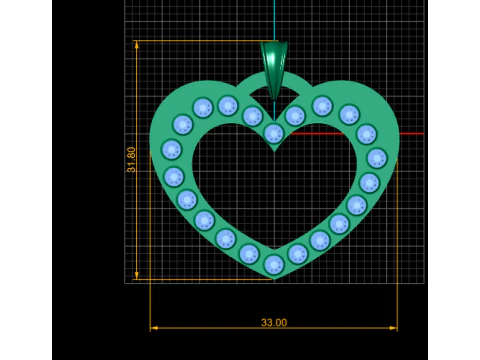Viewport: 480px width, 360px height.
Task: Select the 31.80 height dimension text
Action: [131, 159]
